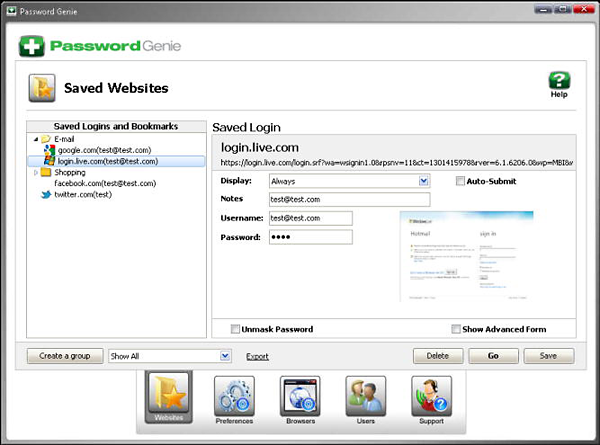The height and width of the screenshot is (445, 600).
Task: Click the Go button
Action: [494, 356]
